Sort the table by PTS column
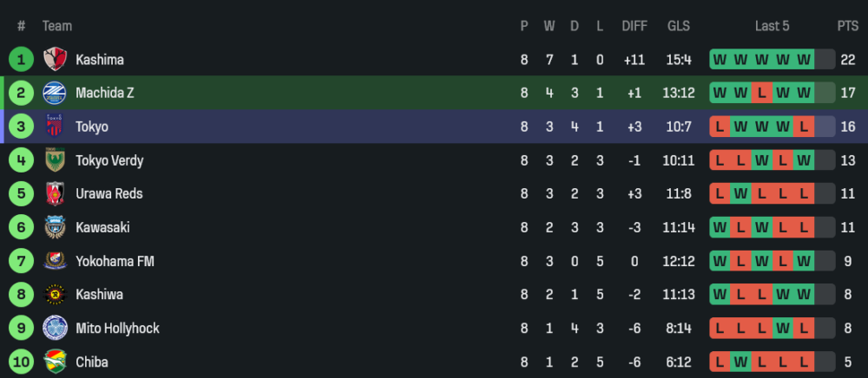Viewport: 868px width, 378px height. click(847, 26)
